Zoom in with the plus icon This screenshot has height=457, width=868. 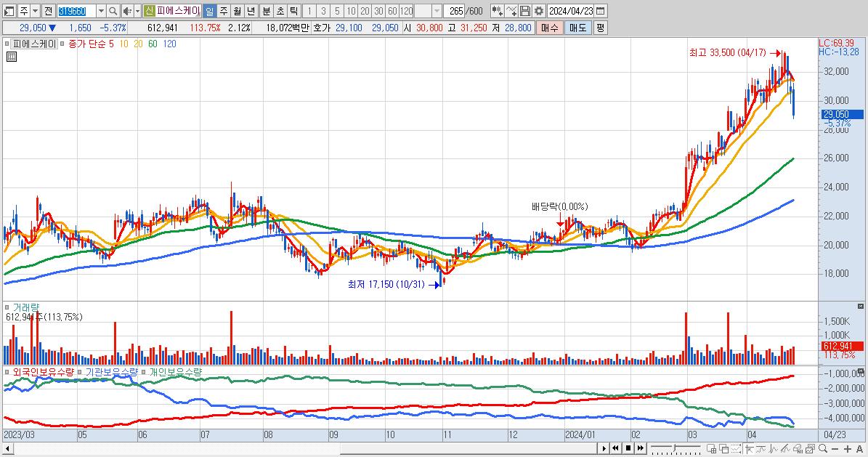pos(848,448)
